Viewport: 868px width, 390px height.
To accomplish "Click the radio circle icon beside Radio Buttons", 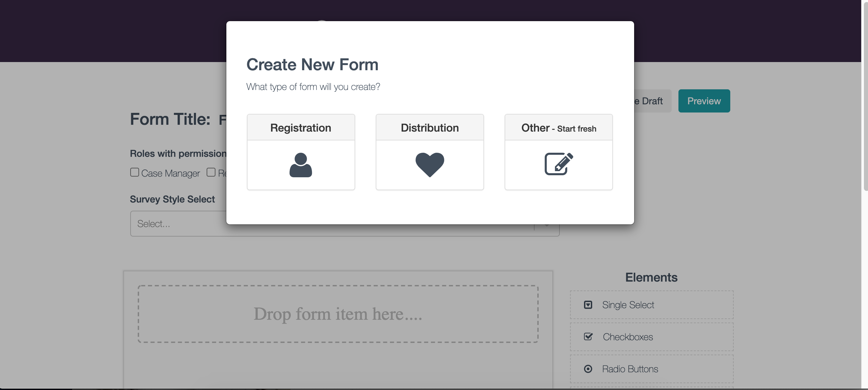I will pos(588,369).
